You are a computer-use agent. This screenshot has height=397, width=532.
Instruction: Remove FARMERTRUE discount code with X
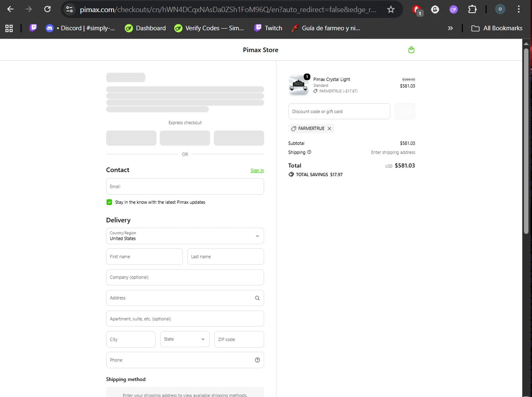[x=329, y=129]
